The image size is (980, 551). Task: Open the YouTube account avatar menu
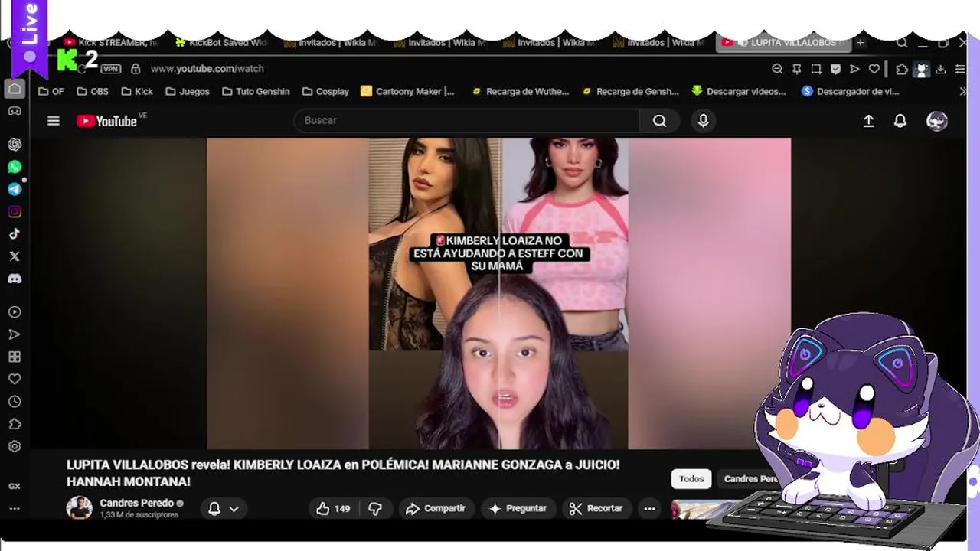click(x=937, y=121)
